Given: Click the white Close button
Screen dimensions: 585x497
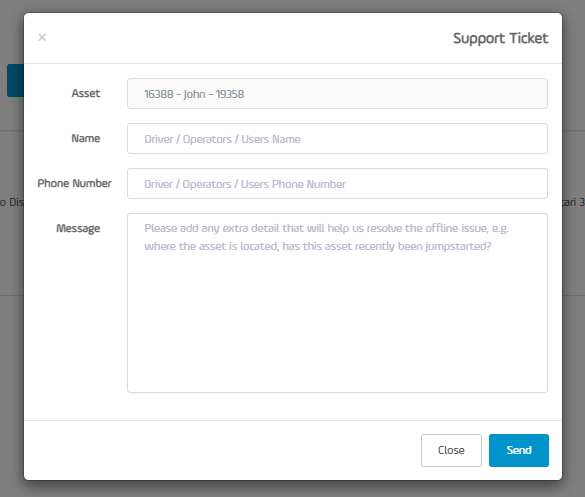Looking at the screenshot, I should 451,450.
